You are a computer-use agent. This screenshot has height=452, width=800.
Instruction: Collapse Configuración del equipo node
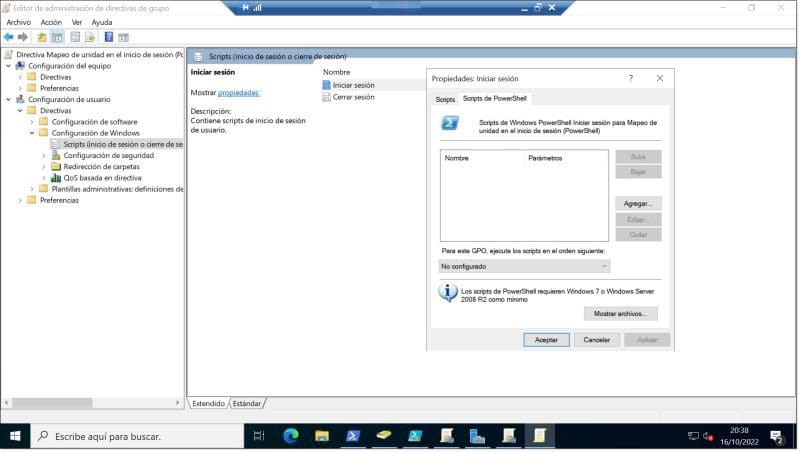[8, 66]
